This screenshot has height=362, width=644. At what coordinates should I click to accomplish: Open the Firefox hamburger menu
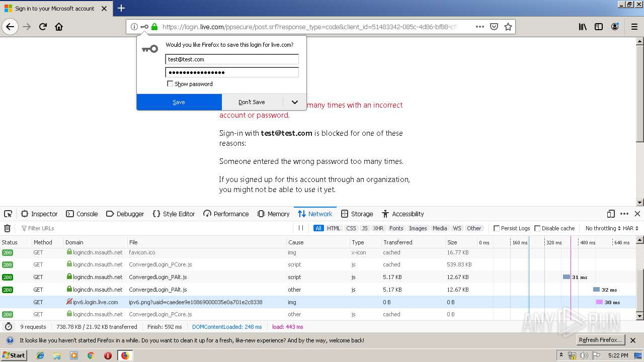click(x=634, y=27)
